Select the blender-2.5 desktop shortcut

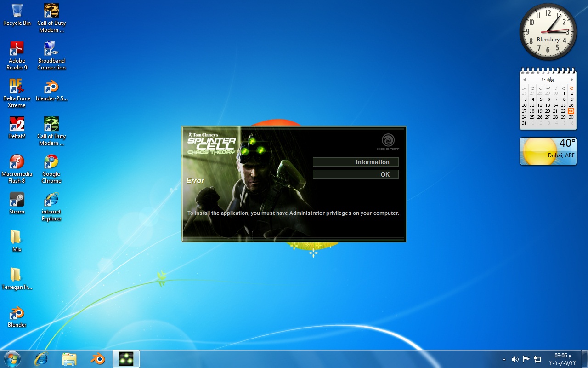click(x=51, y=90)
